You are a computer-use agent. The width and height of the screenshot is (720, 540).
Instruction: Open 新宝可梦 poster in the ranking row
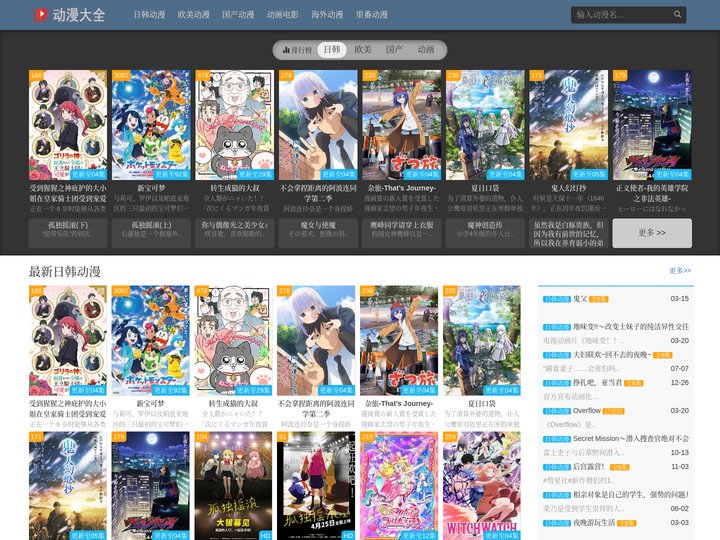pos(151,125)
